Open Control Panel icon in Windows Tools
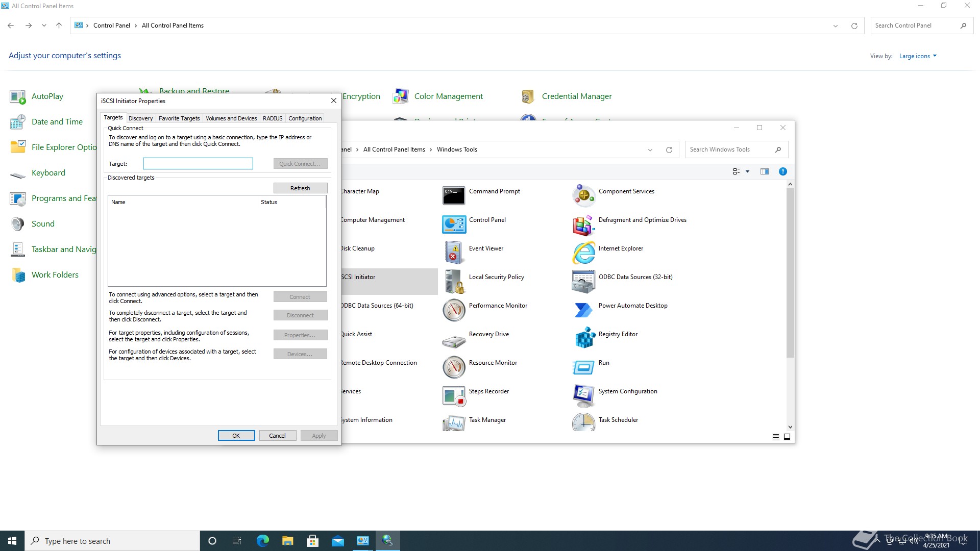 pyautogui.click(x=453, y=224)
